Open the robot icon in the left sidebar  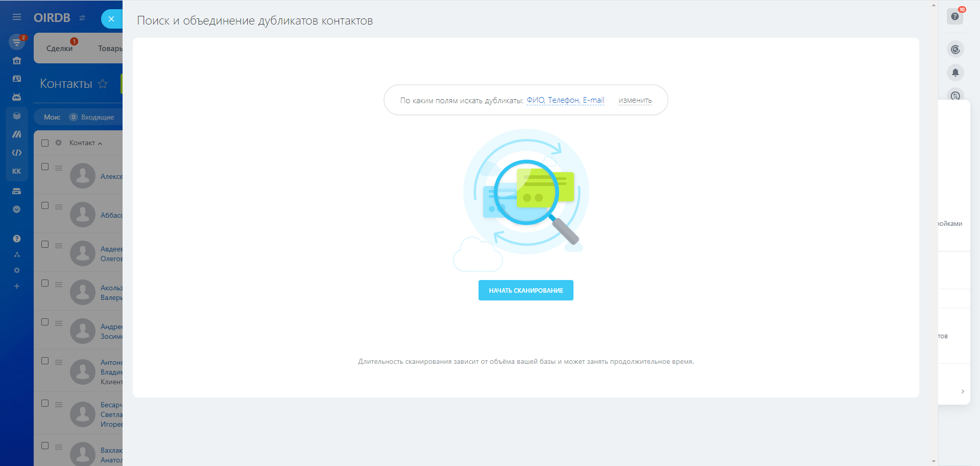click(17, 97)
